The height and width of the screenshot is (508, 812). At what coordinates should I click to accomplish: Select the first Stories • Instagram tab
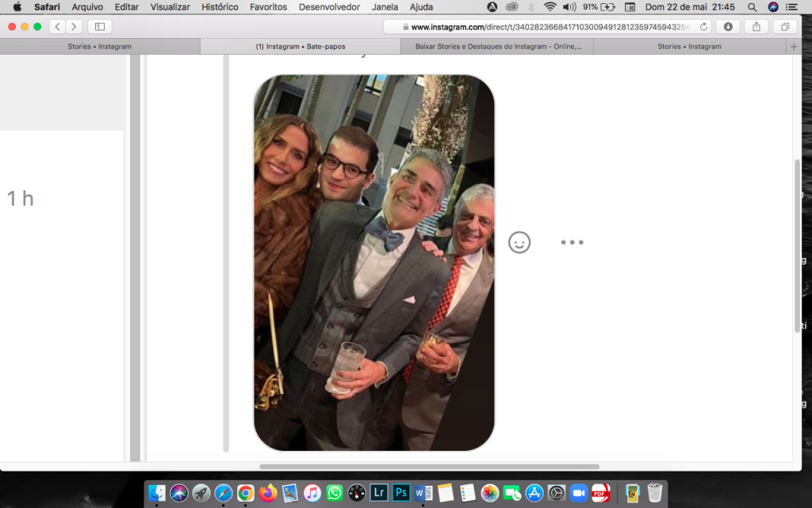point(99,47)
